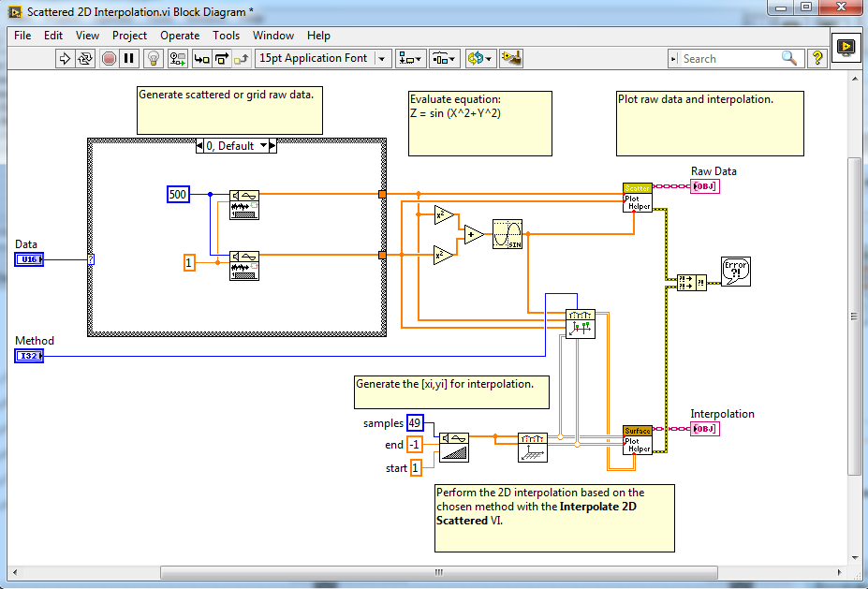Click 'Generate scattered or grid raw data.' comment
868x589 pixels.
pyautogui.click(x=229, y=110)
